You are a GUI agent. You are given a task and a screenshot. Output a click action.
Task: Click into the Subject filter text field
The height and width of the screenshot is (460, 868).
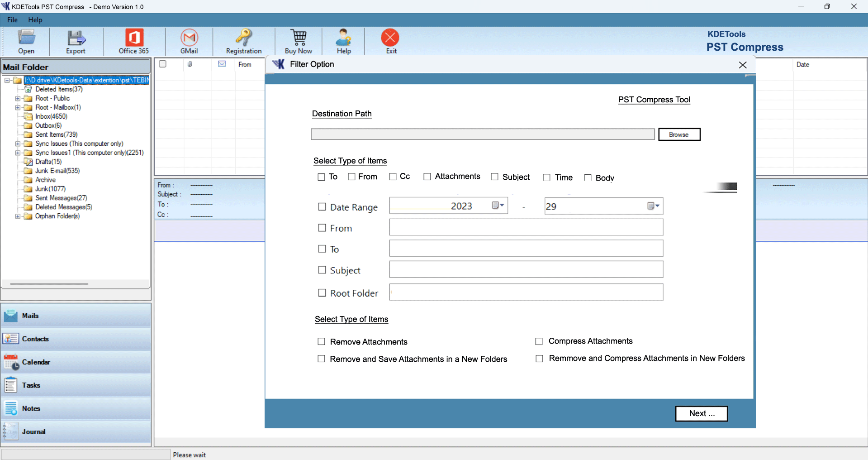coord(526,269)
